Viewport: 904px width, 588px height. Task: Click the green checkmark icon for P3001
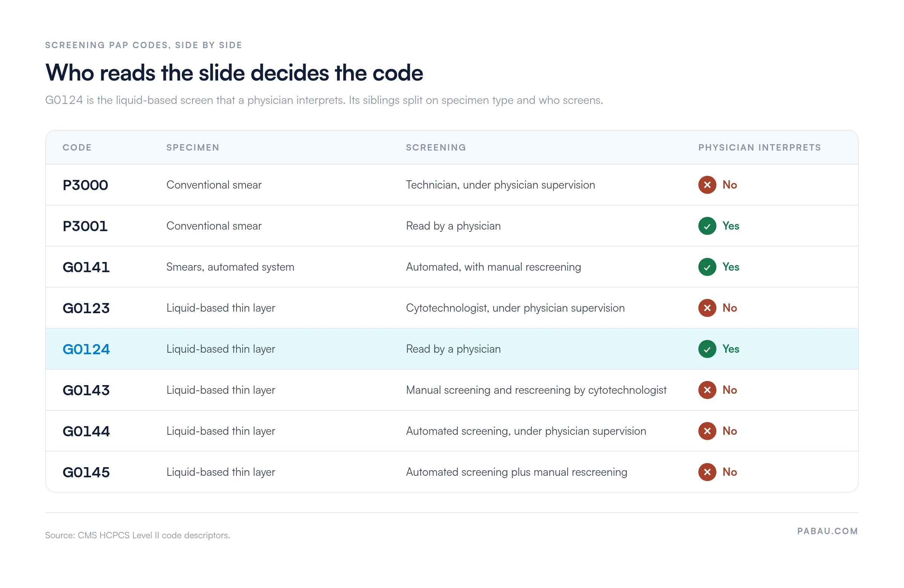(x=707, y=226)
